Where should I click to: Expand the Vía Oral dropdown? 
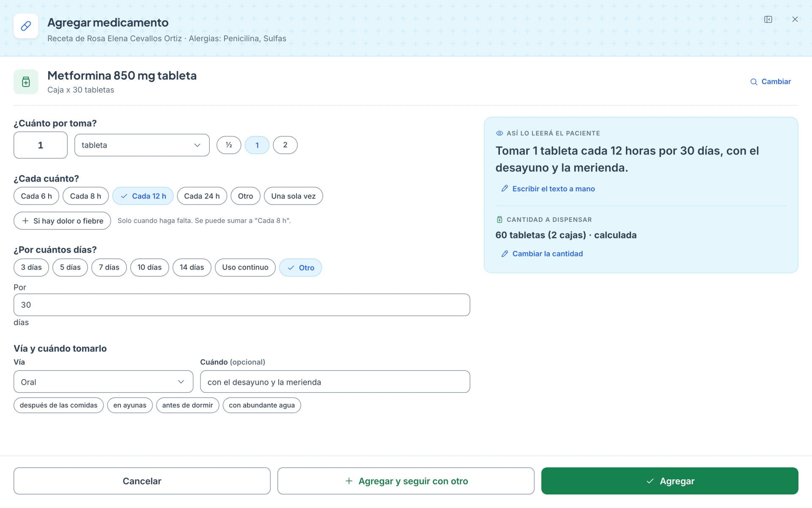(103, 382)
